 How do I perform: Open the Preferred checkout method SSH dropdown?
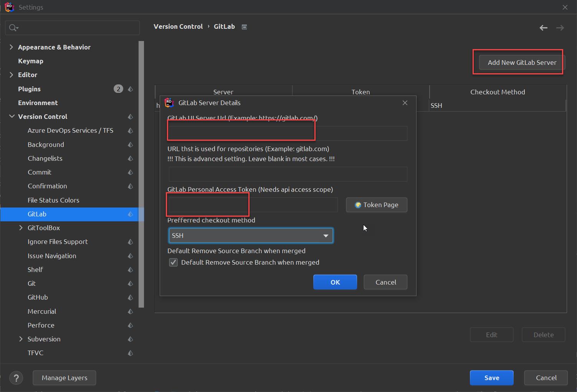click(251, 236)
